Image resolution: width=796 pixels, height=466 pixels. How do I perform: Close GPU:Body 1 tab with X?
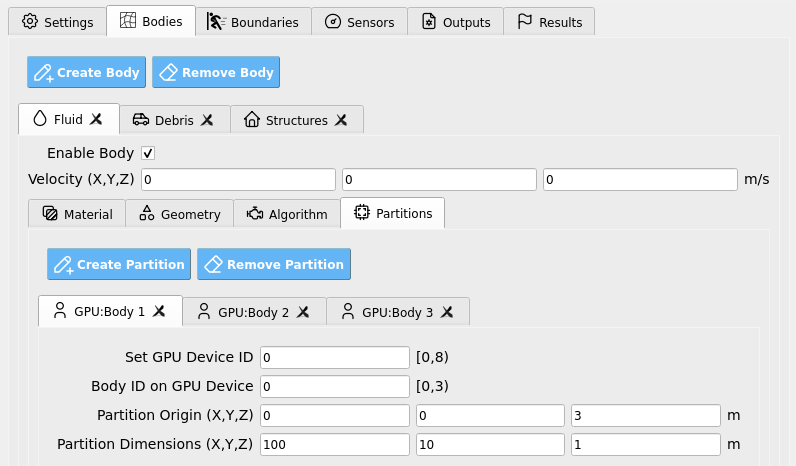point(159,311)
